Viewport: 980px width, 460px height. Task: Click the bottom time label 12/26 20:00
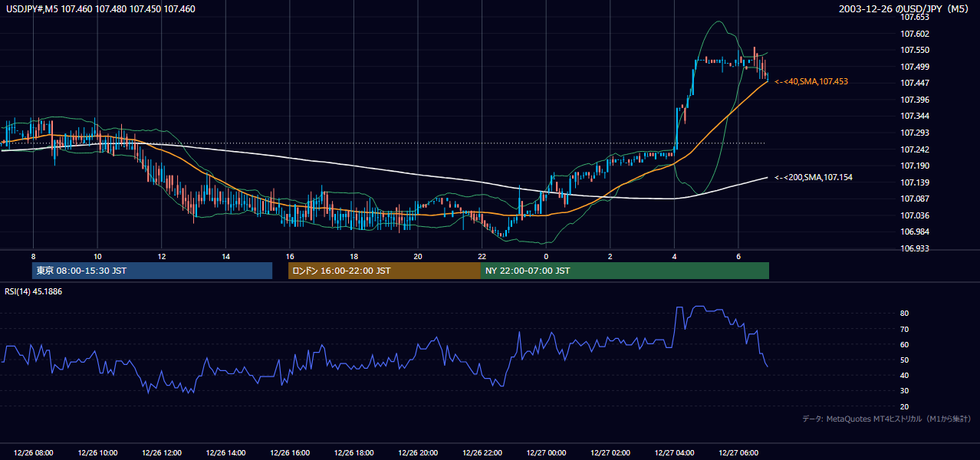417,453
